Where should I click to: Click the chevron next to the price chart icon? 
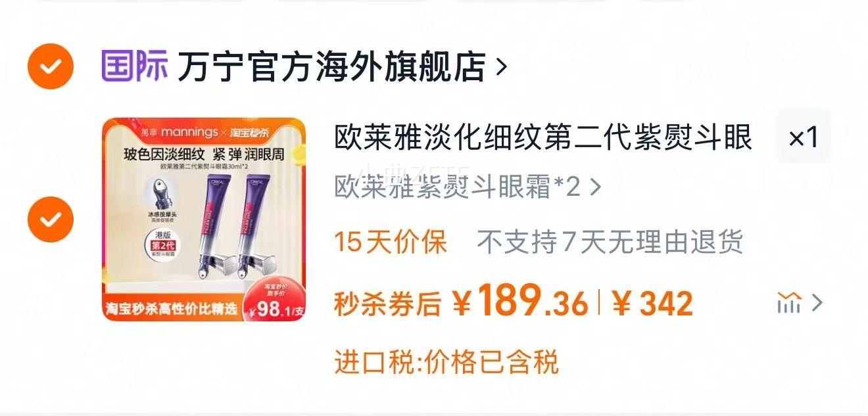(x=817, y=302)
